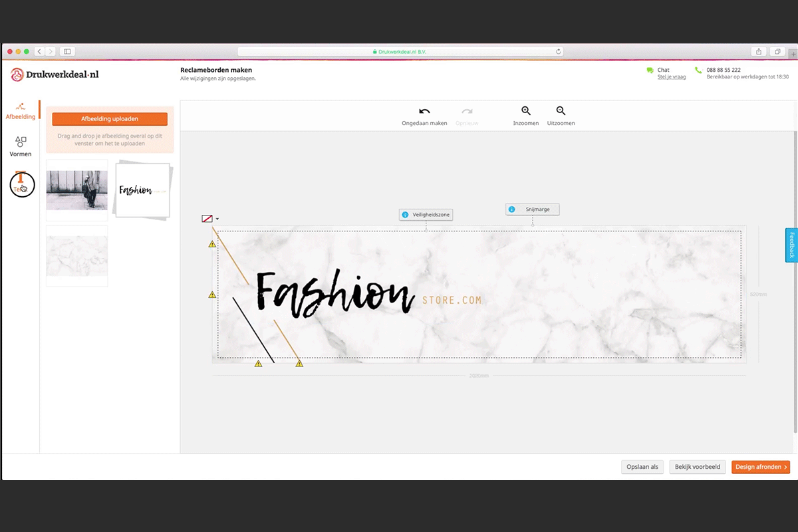
Task: Click warning triangle below orange line
Action: pos(299,364)
